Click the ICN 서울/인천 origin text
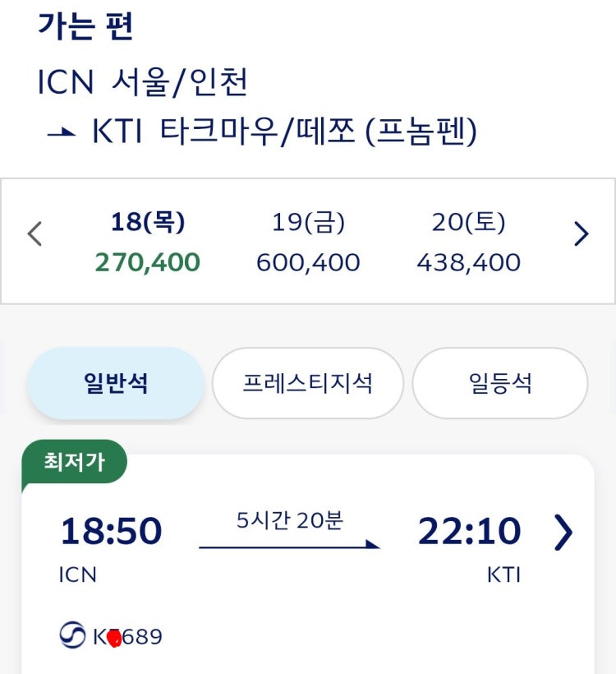The height and width of the screenshot is (674, 616). click(x=143, y=81)
